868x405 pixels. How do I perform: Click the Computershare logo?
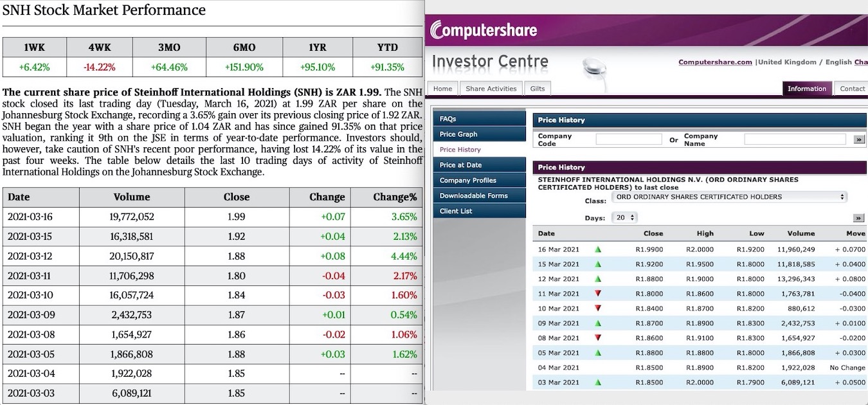click(484, 30)
